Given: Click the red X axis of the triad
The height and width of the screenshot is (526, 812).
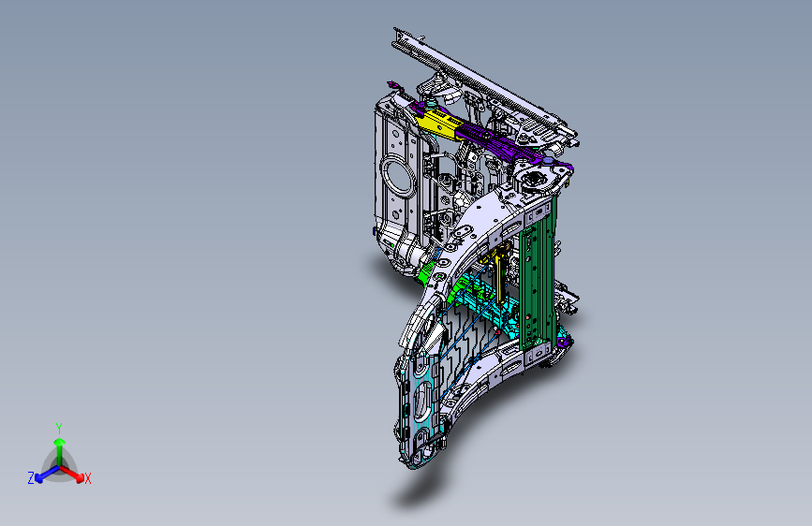Looking at the screenshot, I should pyautogui.click(x=71, y=474).
